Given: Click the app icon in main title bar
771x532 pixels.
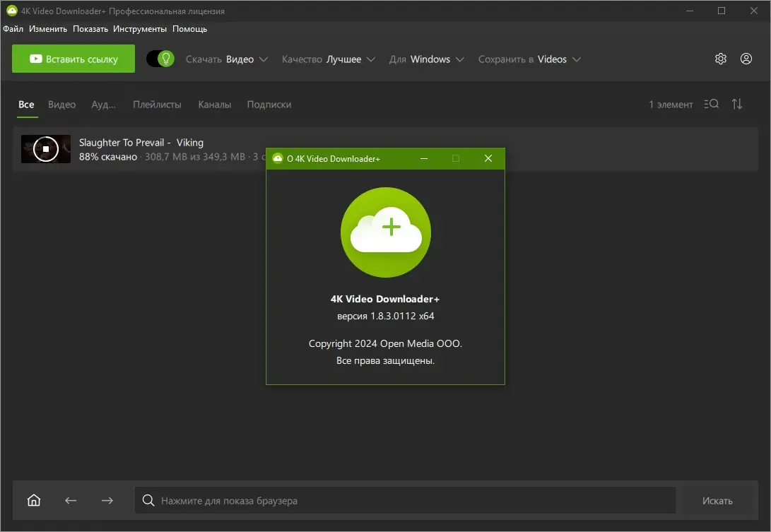Looking at the screenshot, I should point(11,11).
